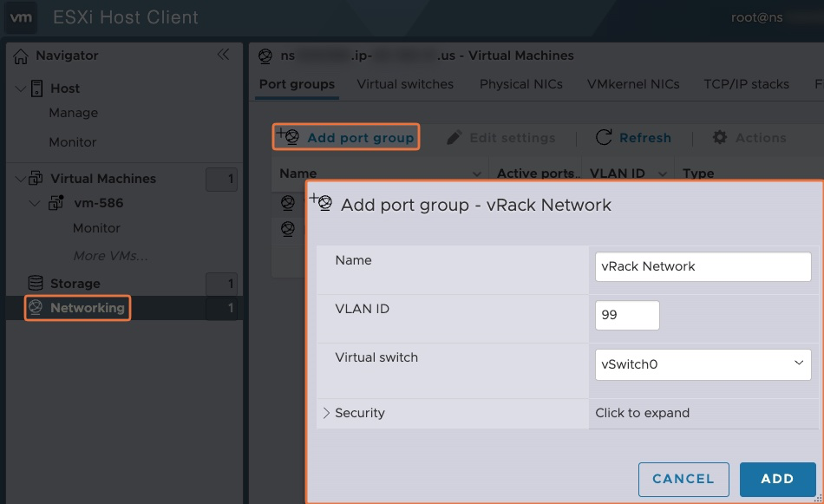Click the Virtual Machines icon in Navigator
824x504 pixels.
(x=36, y=178)
